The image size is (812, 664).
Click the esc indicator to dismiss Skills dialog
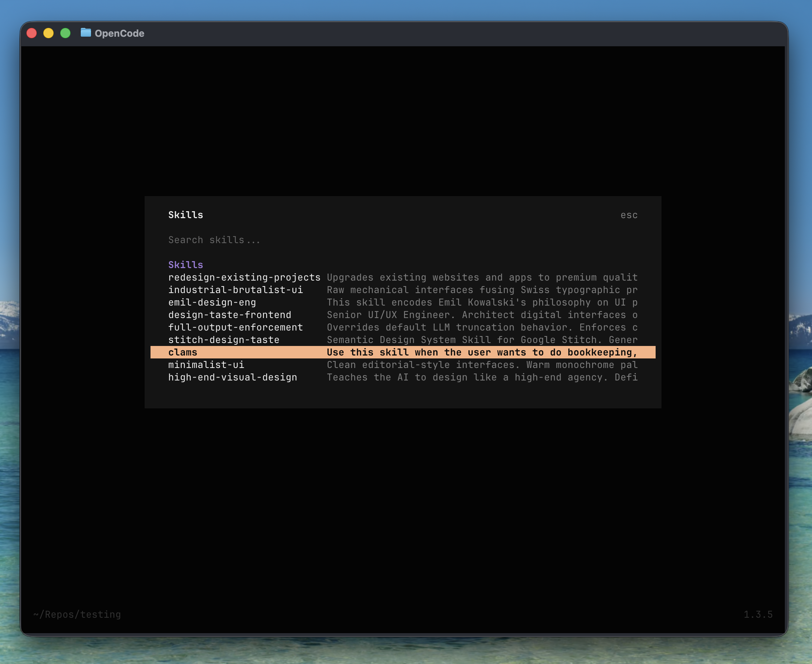tap(629, 214)
